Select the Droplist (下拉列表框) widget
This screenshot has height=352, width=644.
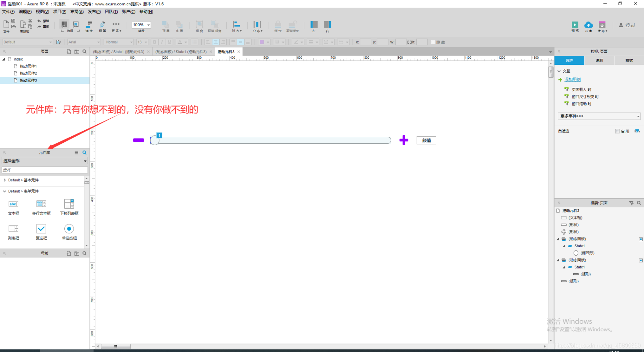69,207
